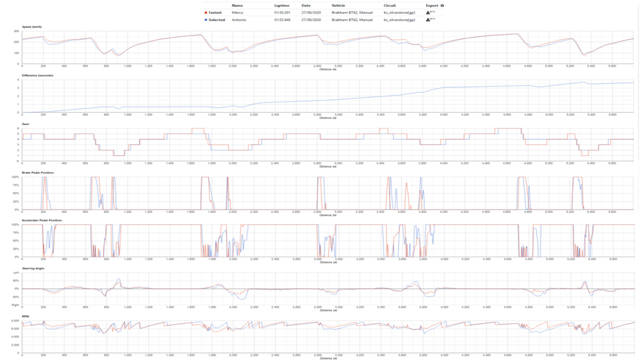This screenshot has height=362, width=644.
Task: Click the blue Selected legend square
Action: (x=206, y=20)
